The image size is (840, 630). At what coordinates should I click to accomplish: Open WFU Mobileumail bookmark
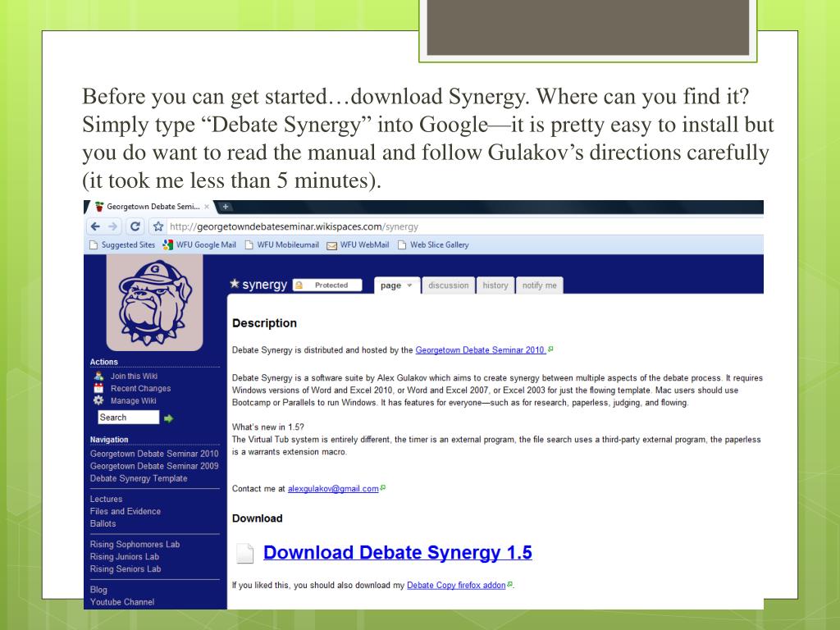pos(282,244)
